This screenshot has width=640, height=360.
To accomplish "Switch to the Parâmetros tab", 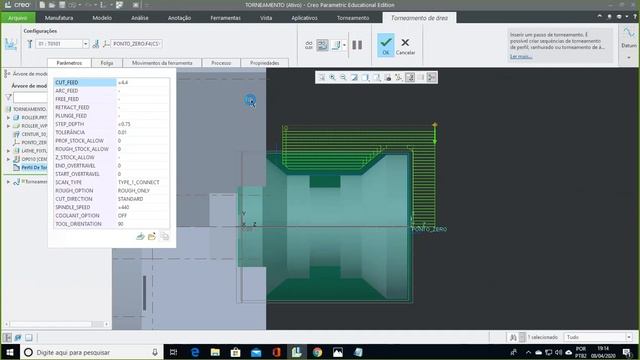I will [69, 63].
